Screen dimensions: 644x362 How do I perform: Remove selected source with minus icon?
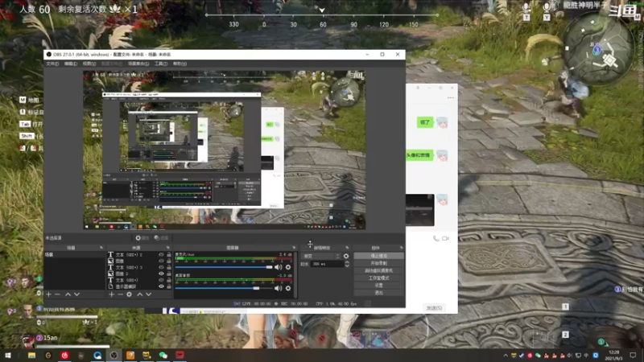click(x=120, y=294)
